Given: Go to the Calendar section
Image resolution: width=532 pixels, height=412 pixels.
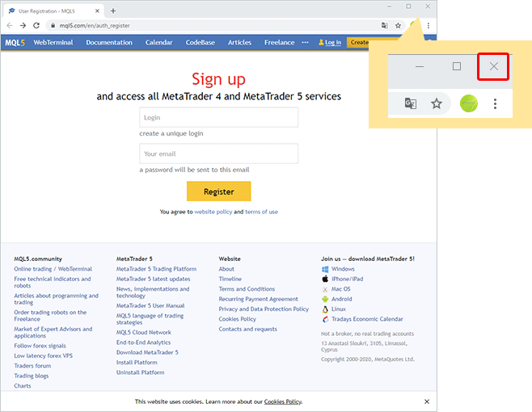Looking at the screenshot, I should (158, 42).
